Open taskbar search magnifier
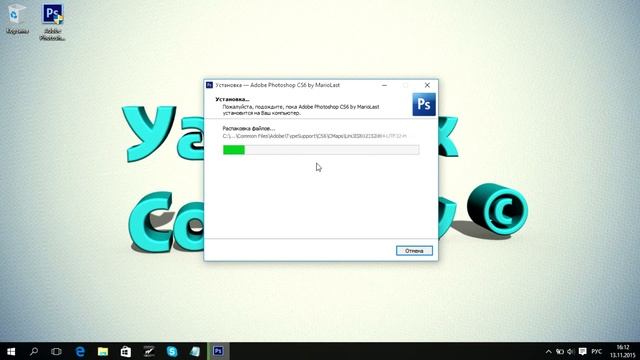 click(x=34, y=351)
